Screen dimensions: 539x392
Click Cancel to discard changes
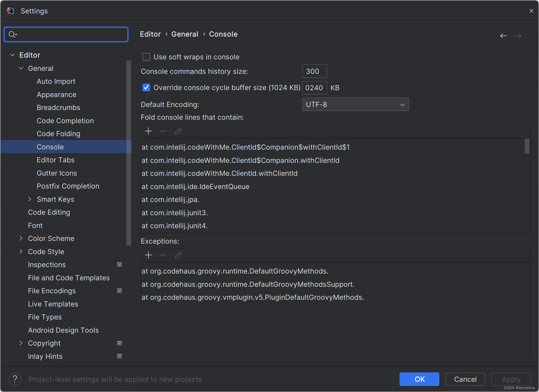pos(465,379)
